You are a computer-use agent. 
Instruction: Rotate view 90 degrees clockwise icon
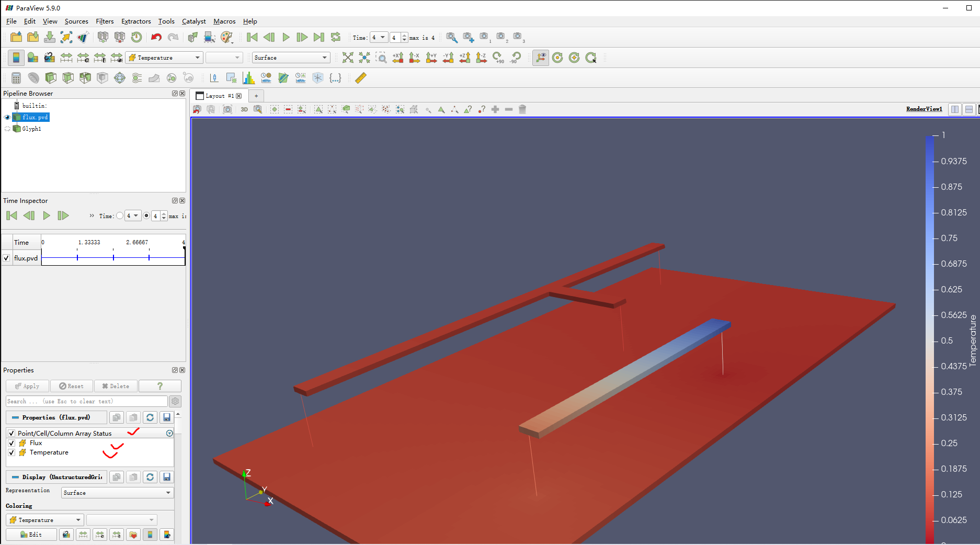tap(498, 58)
